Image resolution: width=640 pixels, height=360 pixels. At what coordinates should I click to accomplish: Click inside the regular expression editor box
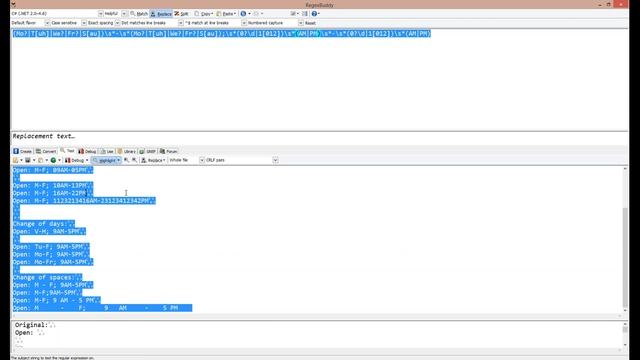[319, 80]
